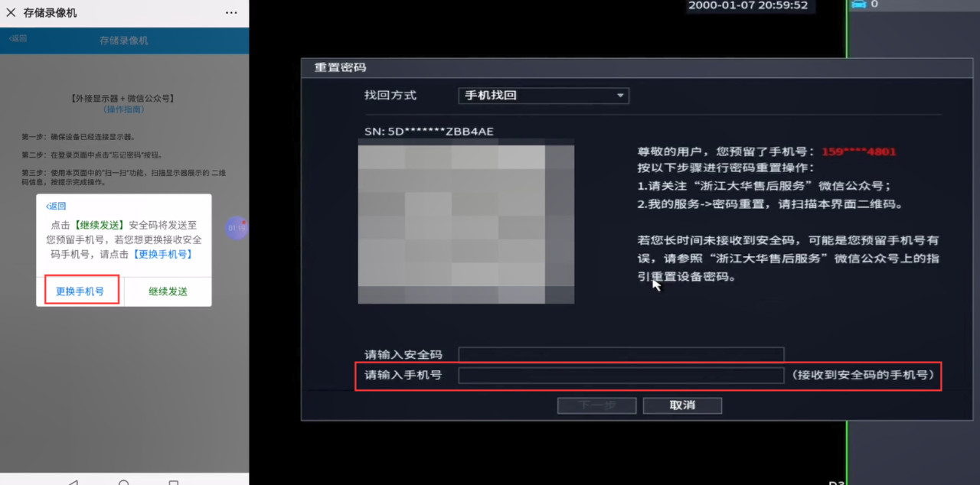
Task: Click the 返回 link in the blue header
Action: 17,38
